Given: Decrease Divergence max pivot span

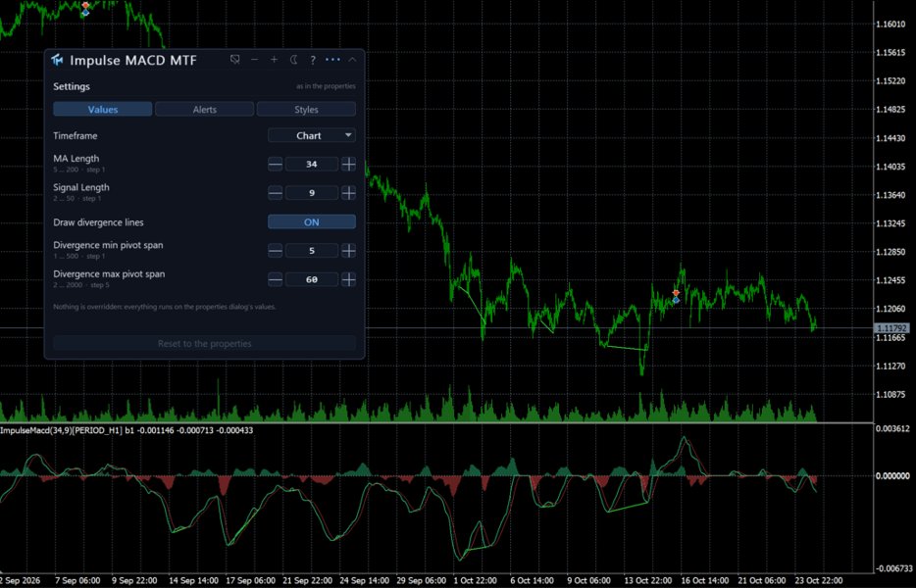Looking at the screenshot, I should coord(276,279).
